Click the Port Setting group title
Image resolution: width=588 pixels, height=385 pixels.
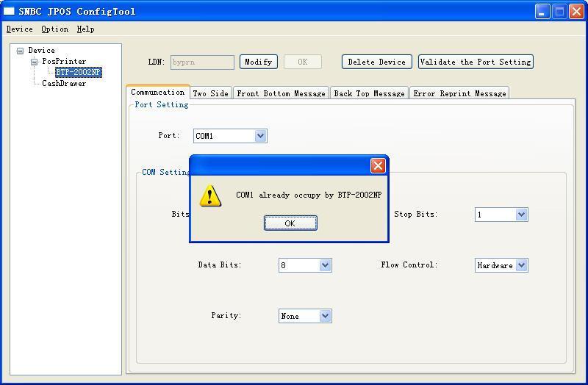coord(162,104)
